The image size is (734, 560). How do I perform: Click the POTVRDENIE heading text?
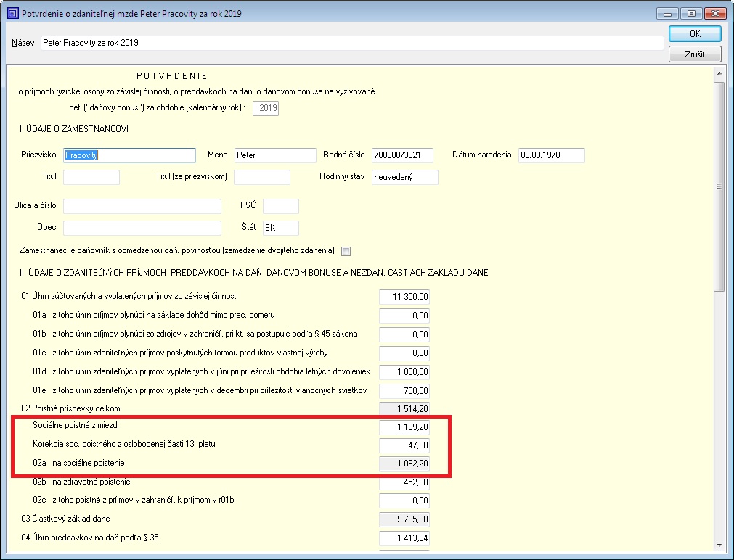(172, 75)
